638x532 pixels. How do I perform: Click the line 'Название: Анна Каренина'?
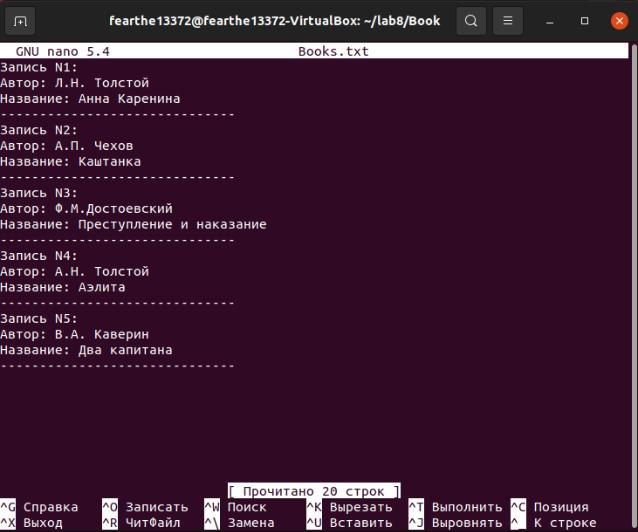90,99
